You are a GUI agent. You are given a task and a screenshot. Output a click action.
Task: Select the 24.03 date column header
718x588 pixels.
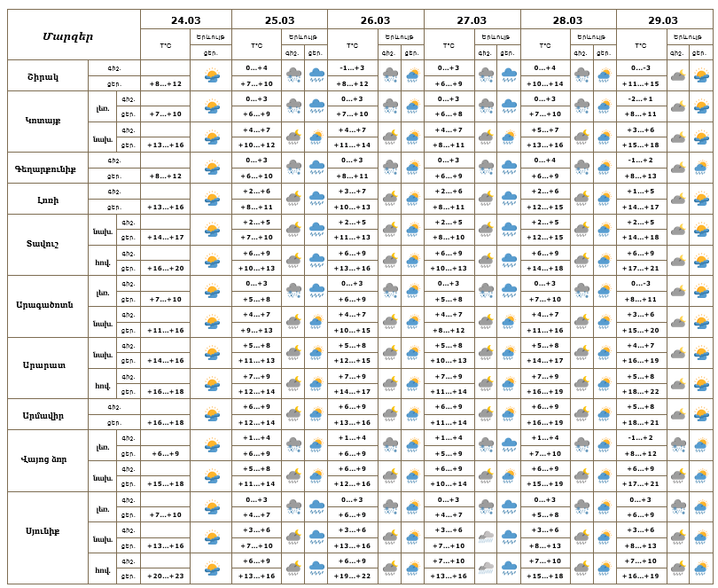(x=185, y=20)
